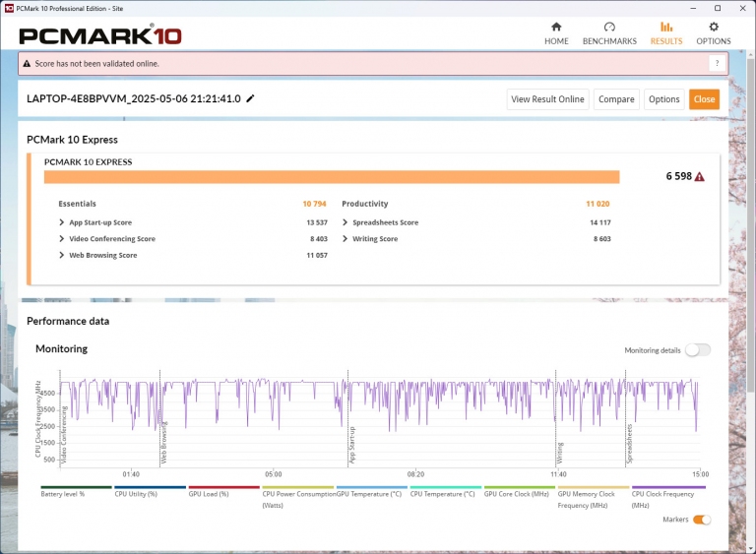Open the Benchmarks gauge icon
The width and height of the screenshot is (756, 554).
pos(609,27)
